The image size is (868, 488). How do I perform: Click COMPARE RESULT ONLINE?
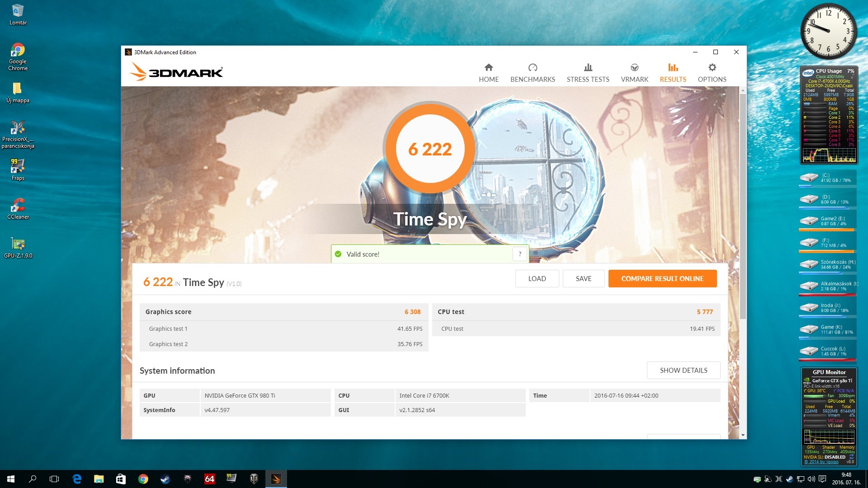[x=662, y=278]
